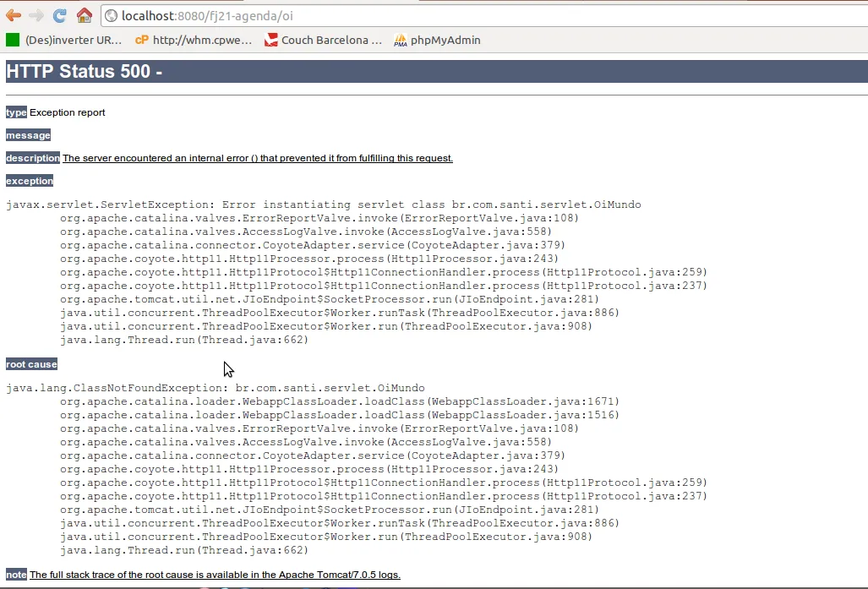The image size is (868, 589).
Task: Click the phpMyAdmin PMA favicon
Action: coord(401,41)
